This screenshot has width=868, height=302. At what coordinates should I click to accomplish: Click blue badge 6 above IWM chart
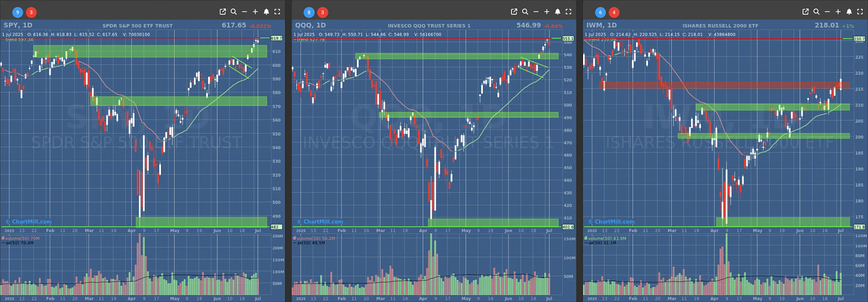[600, 12]
